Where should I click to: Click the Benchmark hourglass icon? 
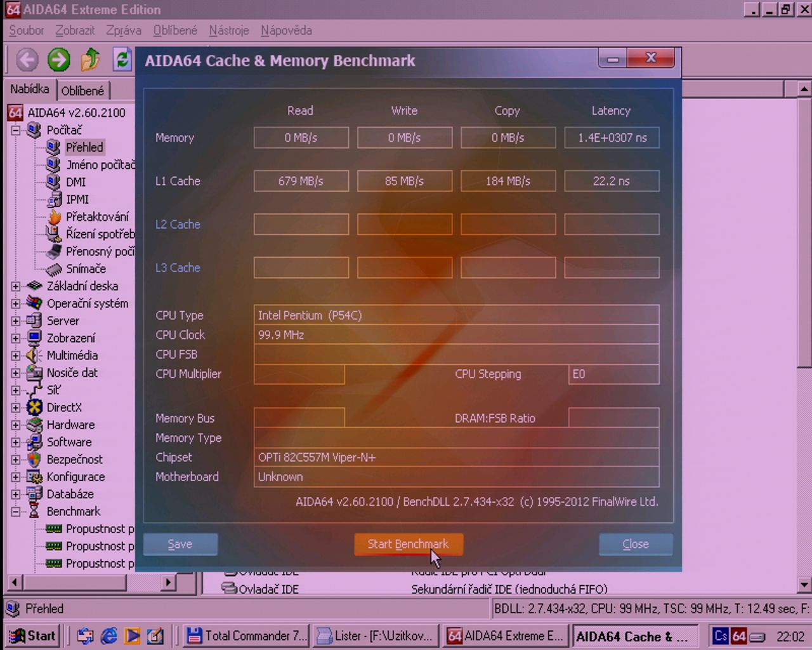click(34, 512)
